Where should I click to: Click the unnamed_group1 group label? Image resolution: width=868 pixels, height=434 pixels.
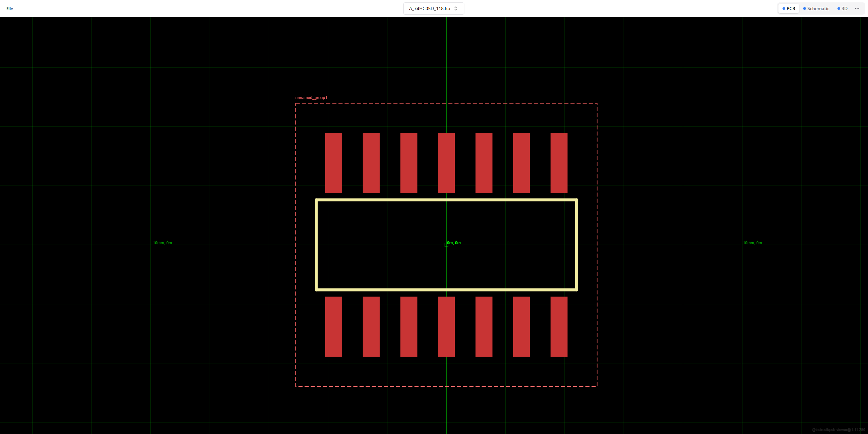click(311, 98)
